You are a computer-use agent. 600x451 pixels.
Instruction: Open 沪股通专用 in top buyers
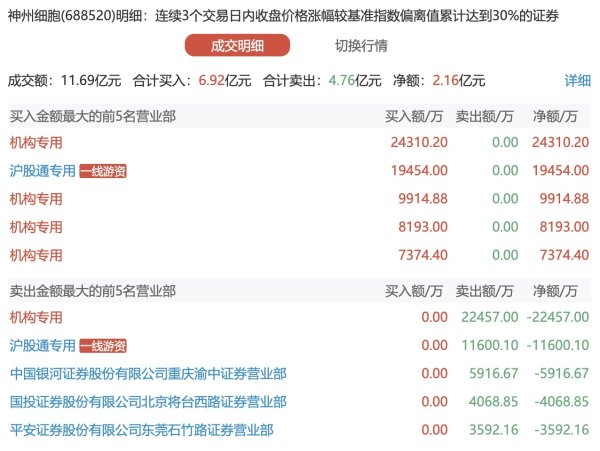tap(42, 171)
